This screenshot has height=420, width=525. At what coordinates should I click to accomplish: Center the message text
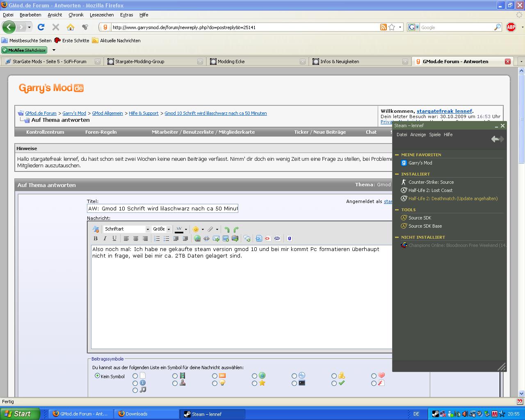click(136, 238)
